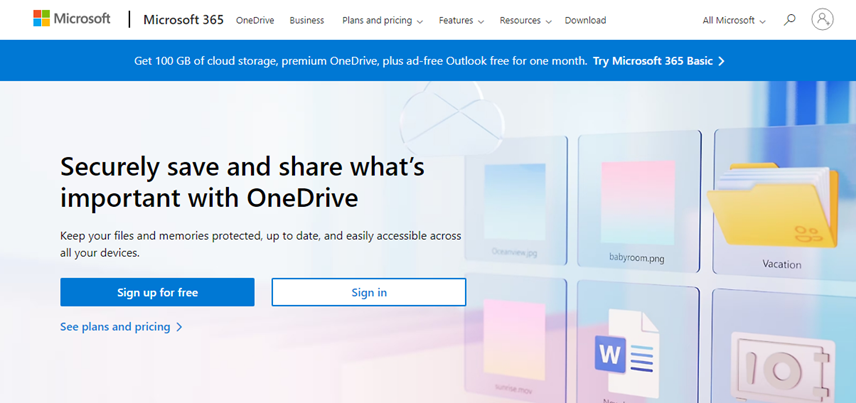This screenshot has width=856, height=403.
Task: Open the Download nav link
Action: (585, 20)
